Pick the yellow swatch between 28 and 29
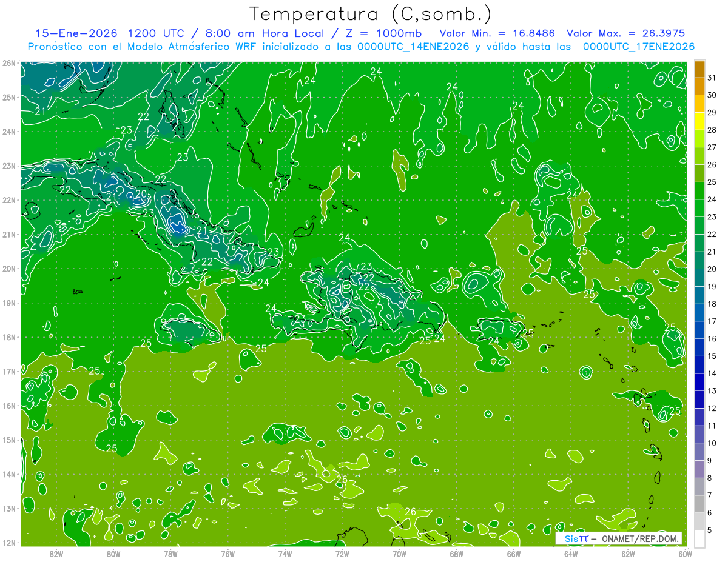Screen dimensions: 728x562 click(700, 121)
